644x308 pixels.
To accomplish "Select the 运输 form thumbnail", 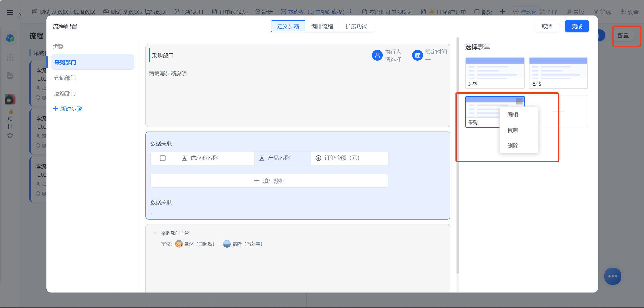I will point(495,73).
